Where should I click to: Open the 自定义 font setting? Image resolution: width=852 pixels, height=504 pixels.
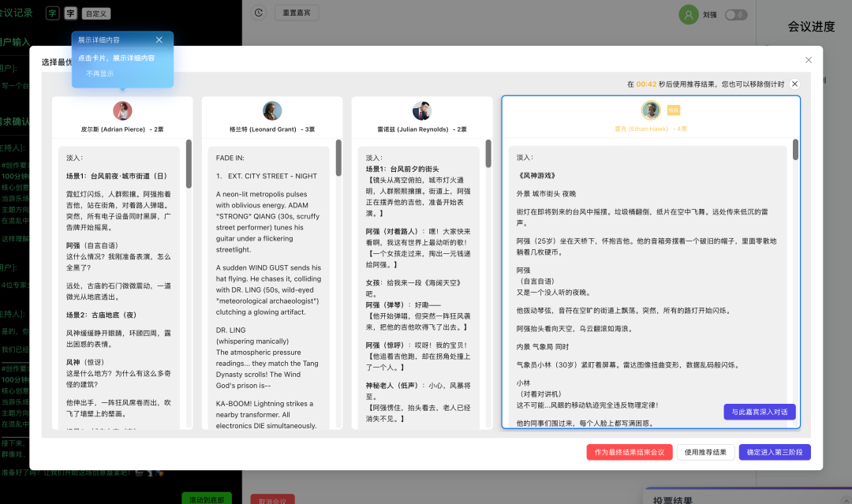[x=95, y=13]
